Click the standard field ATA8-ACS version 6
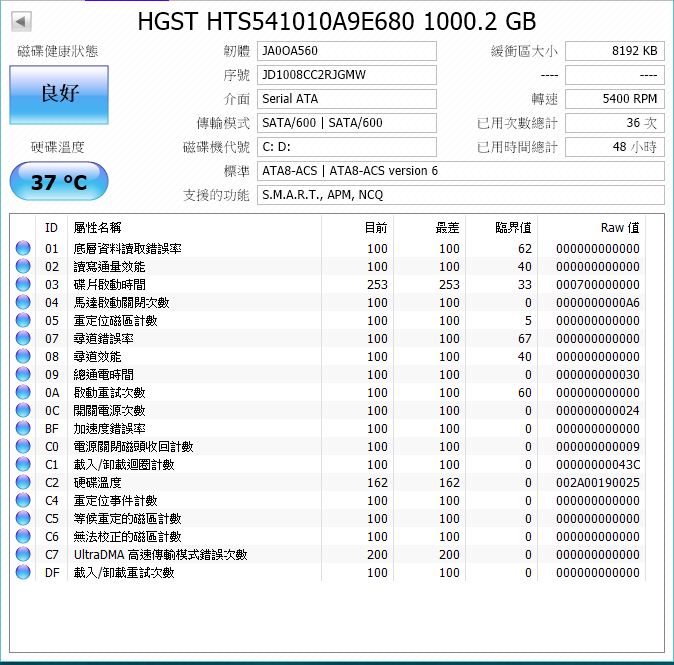 point(461,172)
